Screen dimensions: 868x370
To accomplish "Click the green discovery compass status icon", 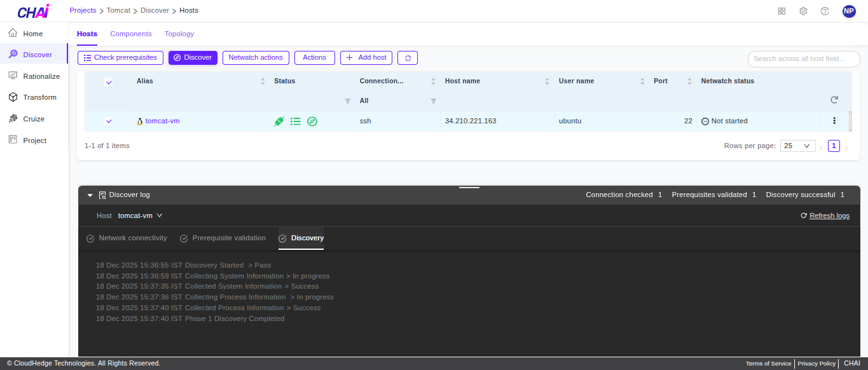I will pos(312,121).
